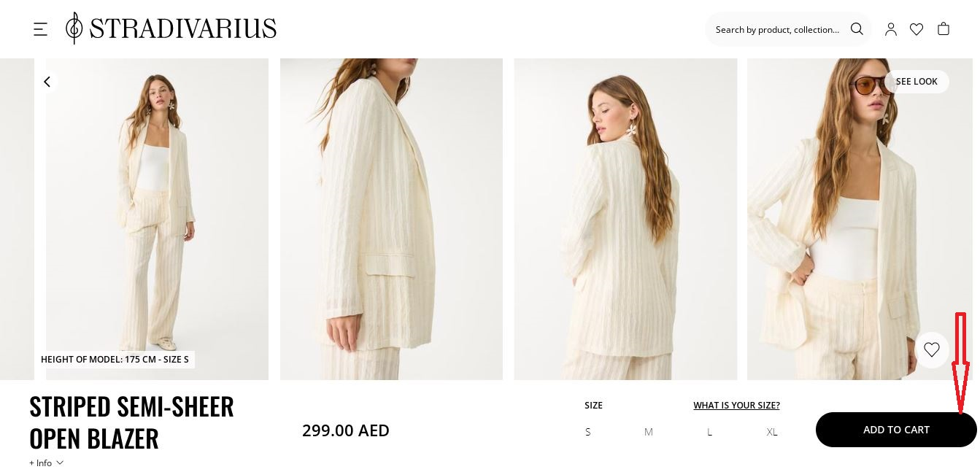Select size L
Viewport: 980px width, 472px height.
(x=709, y=432)
